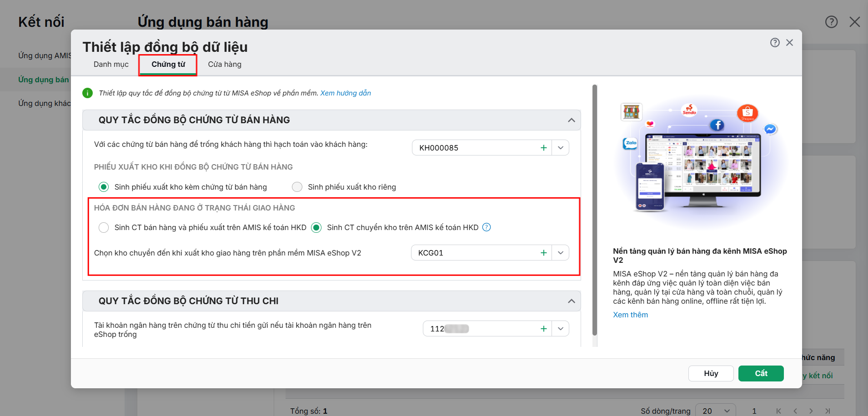Screen dimensions: 868x416
Task: Click the vertical scrollbar of the sync settings panel
Action: pyautogui.click(x=595, y=210)
